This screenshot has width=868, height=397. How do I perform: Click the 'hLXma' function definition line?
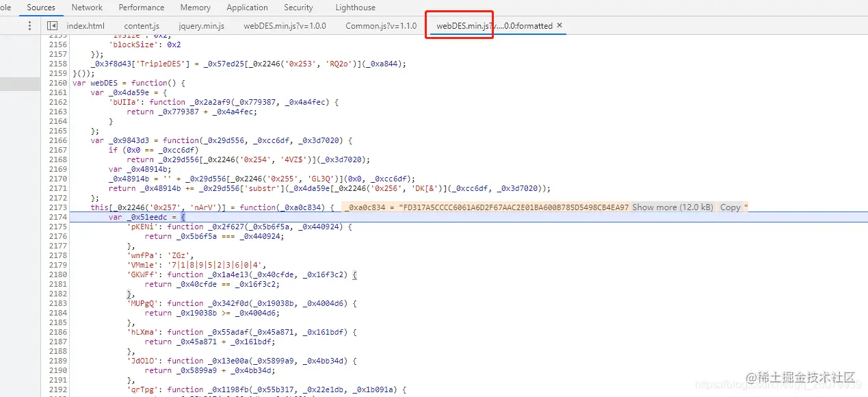pos(242,332)
